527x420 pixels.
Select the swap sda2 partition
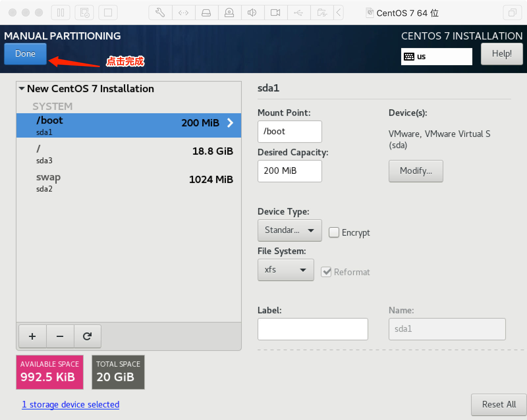[x=129, y=182]
